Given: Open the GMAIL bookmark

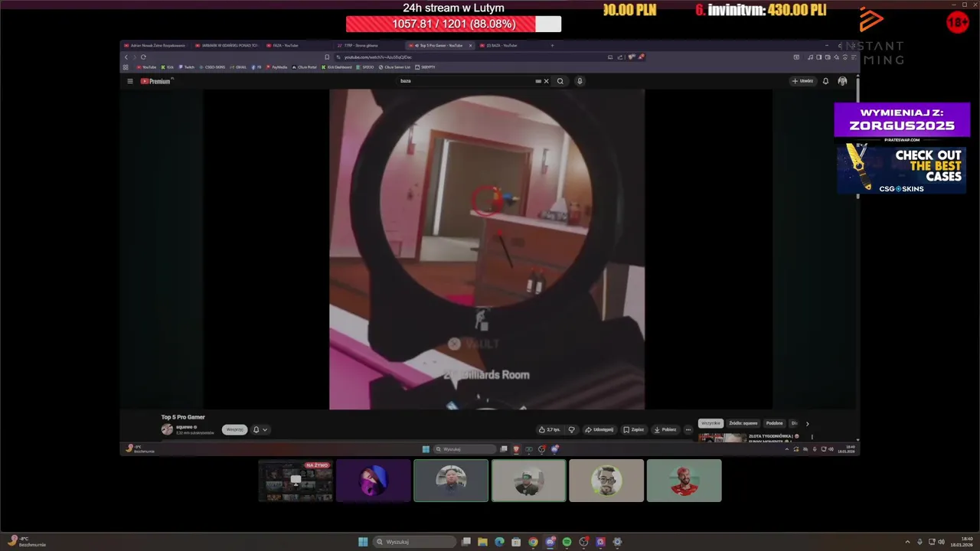Looking at the screenshot, I should (239, 67).
